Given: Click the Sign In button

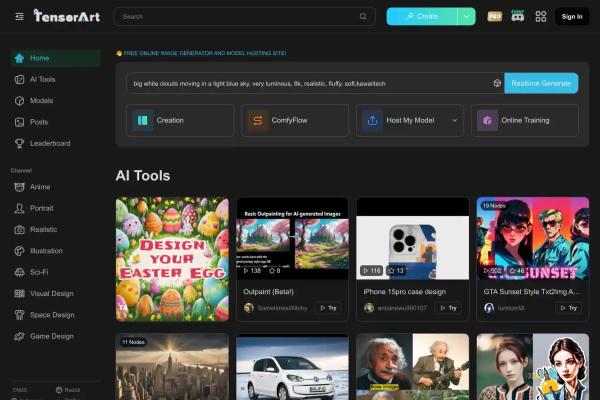Looking at the screenshot, I should click(x=572, y=16).
